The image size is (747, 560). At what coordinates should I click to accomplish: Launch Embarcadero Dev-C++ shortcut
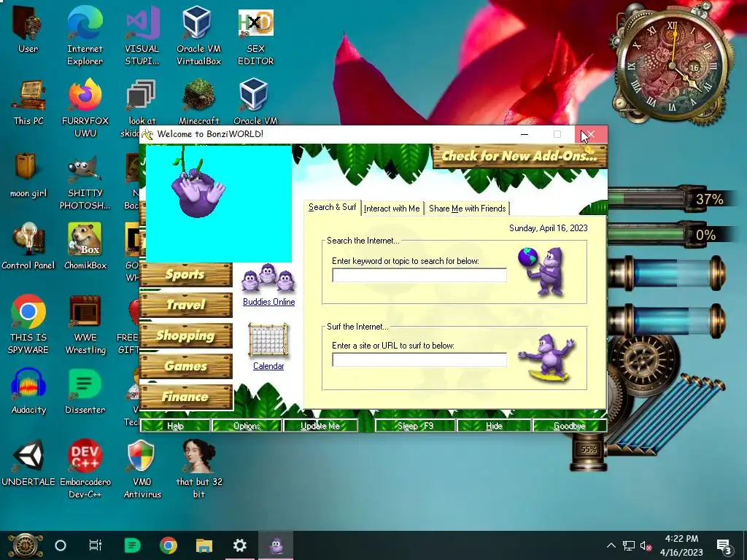85,469
